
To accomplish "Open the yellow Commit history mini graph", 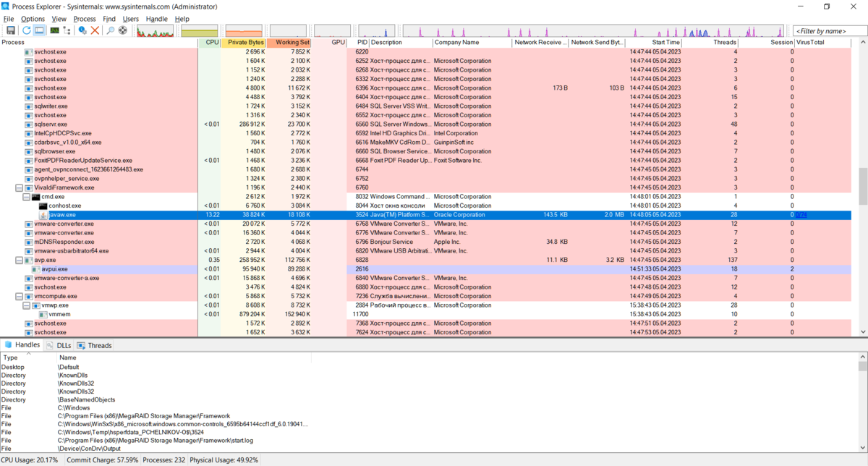I will tap(199, 30).
